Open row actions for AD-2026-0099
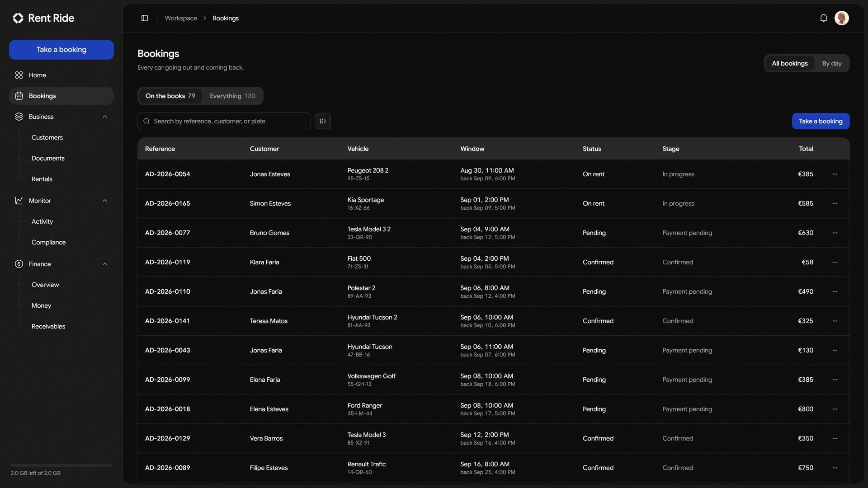 [x=835, y=380]
